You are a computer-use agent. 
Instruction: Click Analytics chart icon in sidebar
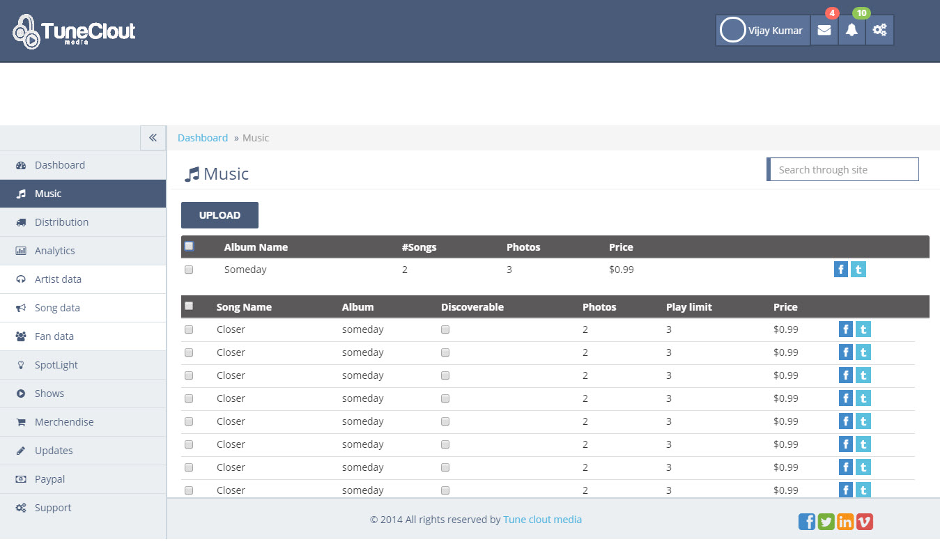click(21, 251)
